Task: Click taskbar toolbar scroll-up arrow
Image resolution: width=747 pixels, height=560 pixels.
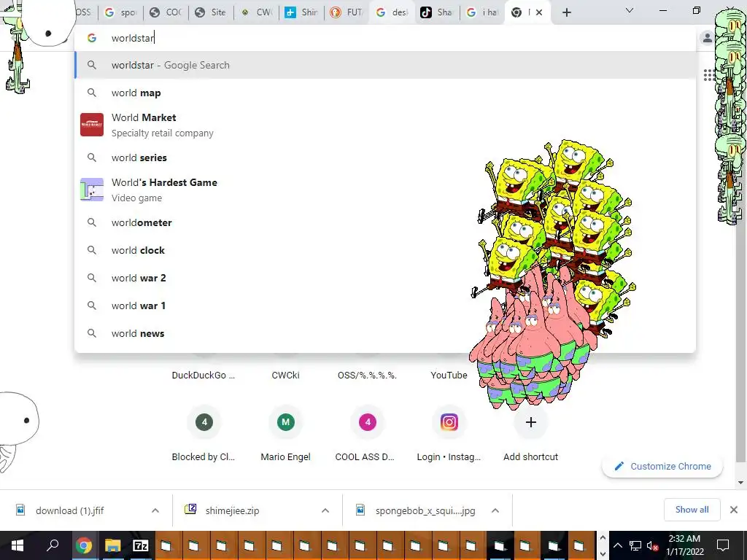Action: click(x=603, y=537)
